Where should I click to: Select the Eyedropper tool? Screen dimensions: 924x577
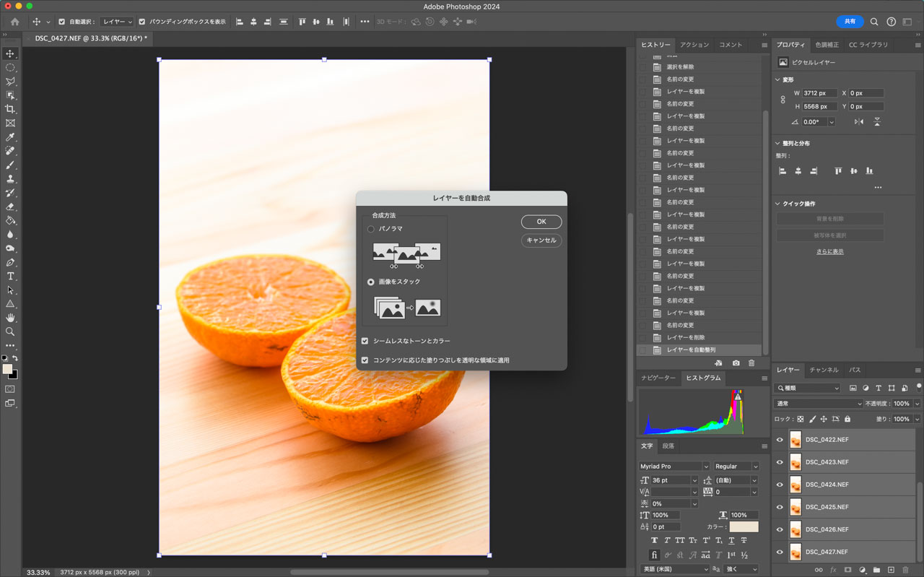(x=10, y=137)
